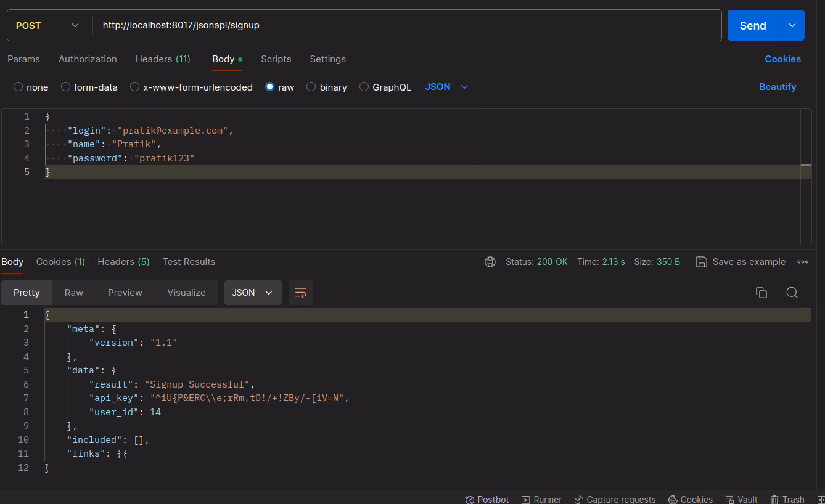Click the Cookies link near Send
This screenshot has height=504, width=825.
click(x=782, y=59)
